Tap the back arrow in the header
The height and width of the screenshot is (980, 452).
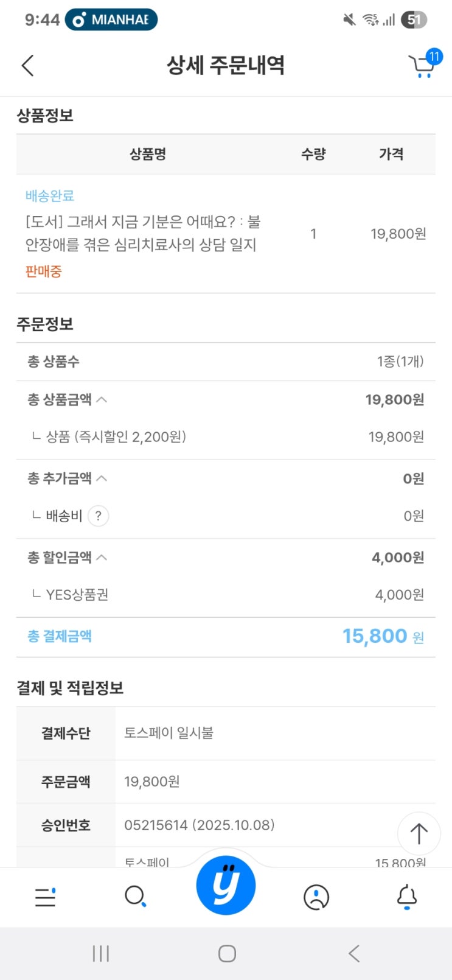(28, 66)
